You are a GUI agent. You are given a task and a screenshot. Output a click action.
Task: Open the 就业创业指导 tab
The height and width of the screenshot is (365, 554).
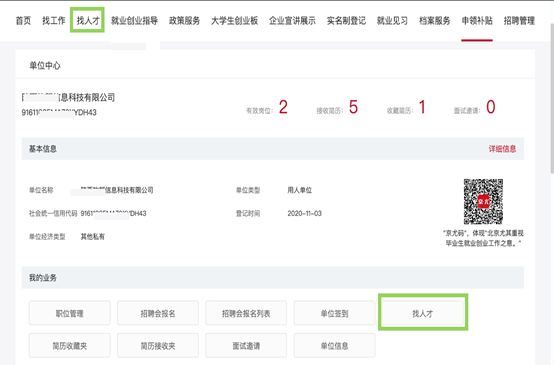tap(134, 21)
